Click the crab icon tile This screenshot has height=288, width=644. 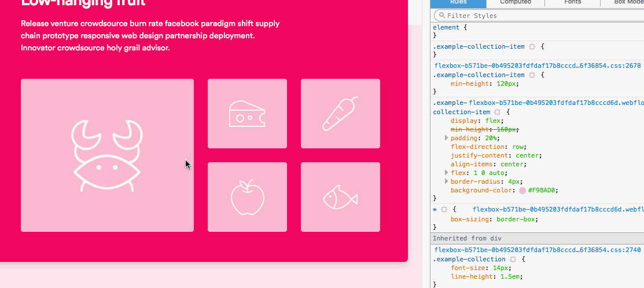click(x=107, y=155)
